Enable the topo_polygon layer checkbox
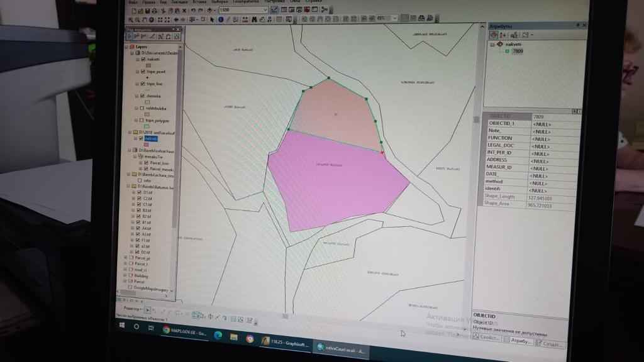The width and height of the screenshot is (644, 362). (141, 120)
